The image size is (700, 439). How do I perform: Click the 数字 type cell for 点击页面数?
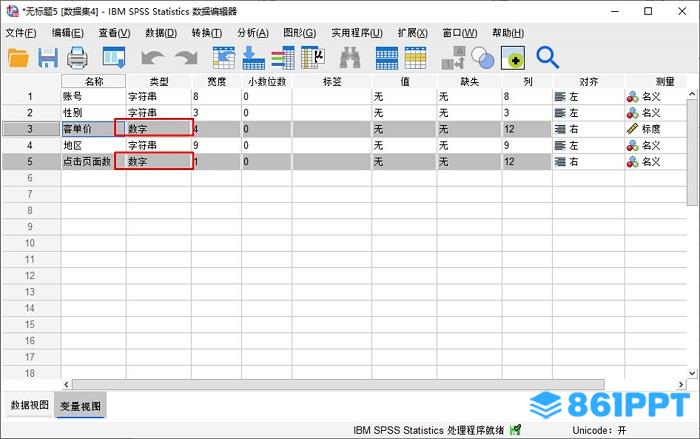pyautogui.click(x=159, y=162)
